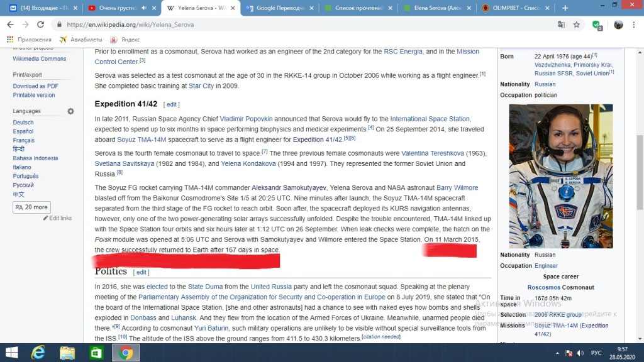Open the Français language version

pyautogui.click(x=23, y=140)
